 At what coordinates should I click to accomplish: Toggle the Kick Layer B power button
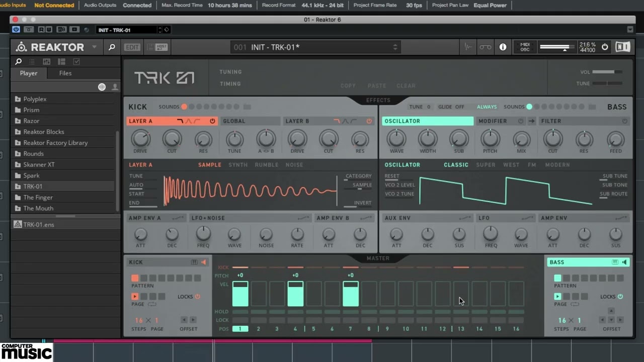point(369,121)
